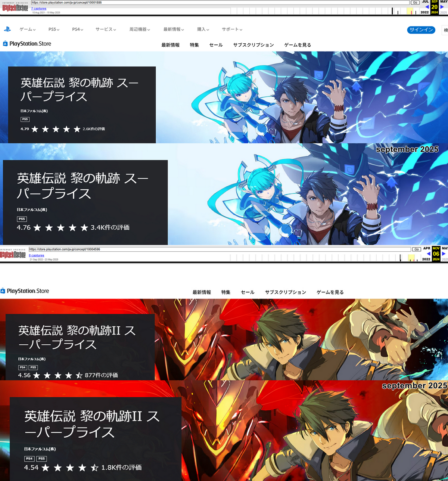Click the star rating beside 2.6K件の評価
Image resolution: width=448 pixels, height=481 pixels.
[x=56, y=129]
